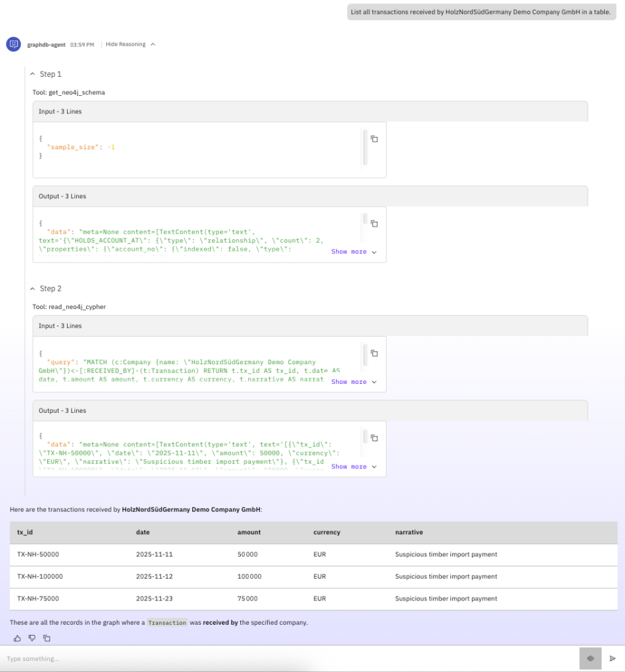Copy the Step 1 input JSON
The image size is (625, 672).
(x=374, y=139)
